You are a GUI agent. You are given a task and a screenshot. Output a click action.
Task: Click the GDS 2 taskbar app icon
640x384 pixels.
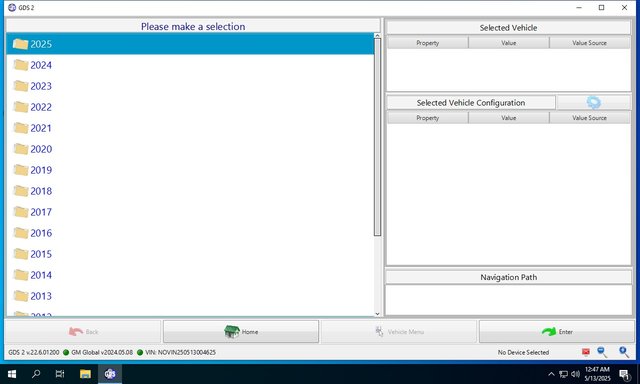[110, 374]
